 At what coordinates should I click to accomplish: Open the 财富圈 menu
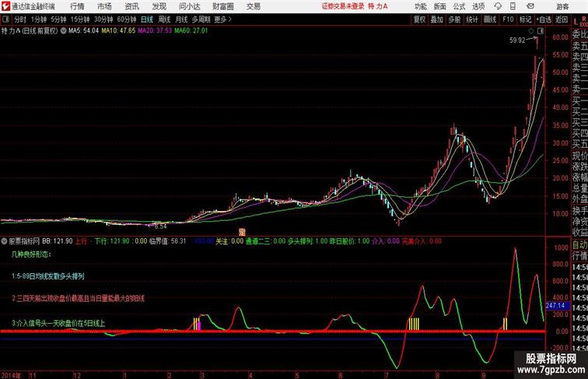click(x=222, y=6)
